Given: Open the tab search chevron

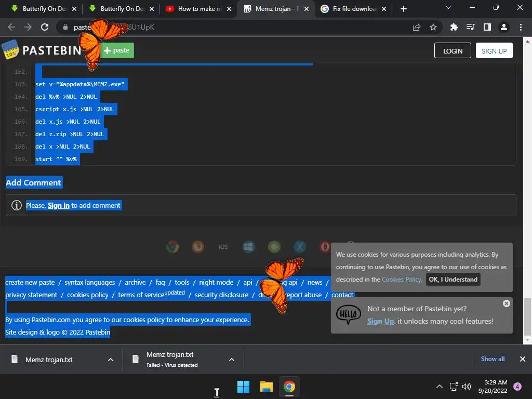Looking at the screenshot, I should point(448,7).
